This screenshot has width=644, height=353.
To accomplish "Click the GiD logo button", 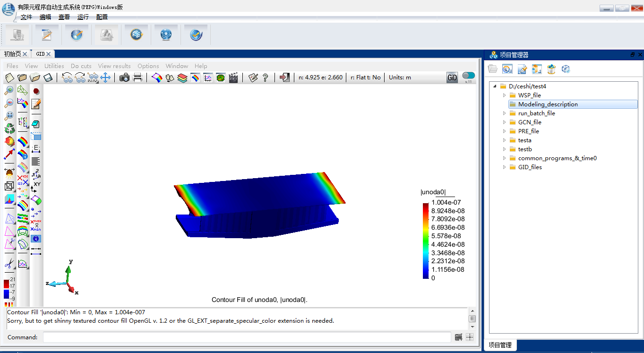I will click(452, 77).
